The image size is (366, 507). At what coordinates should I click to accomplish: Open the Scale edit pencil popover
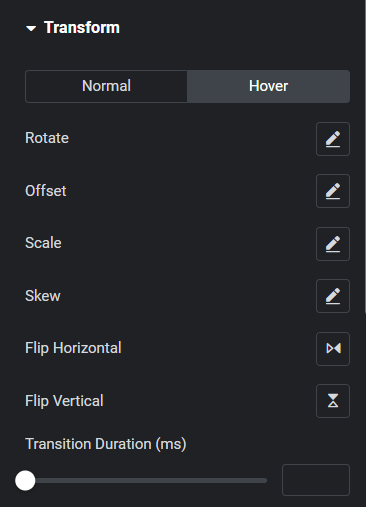(333, 244)
